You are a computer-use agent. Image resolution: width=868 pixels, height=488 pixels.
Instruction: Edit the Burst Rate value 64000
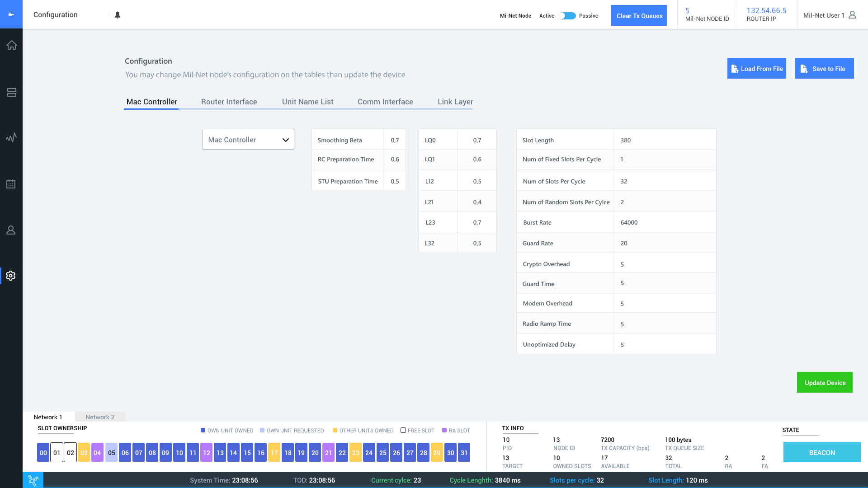665,222
